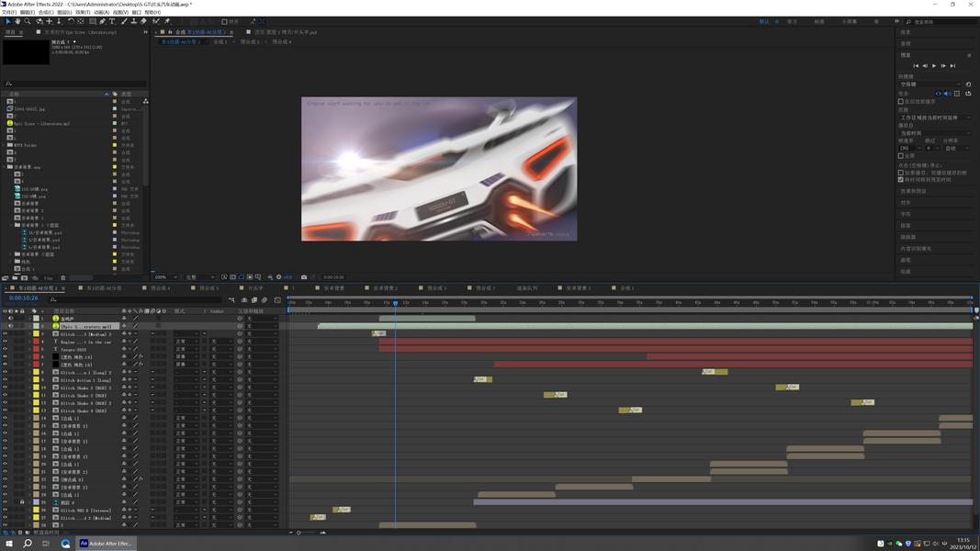980x551 pixels.
Task: Click the Play button in Preview panel
Action: (934, 65)
